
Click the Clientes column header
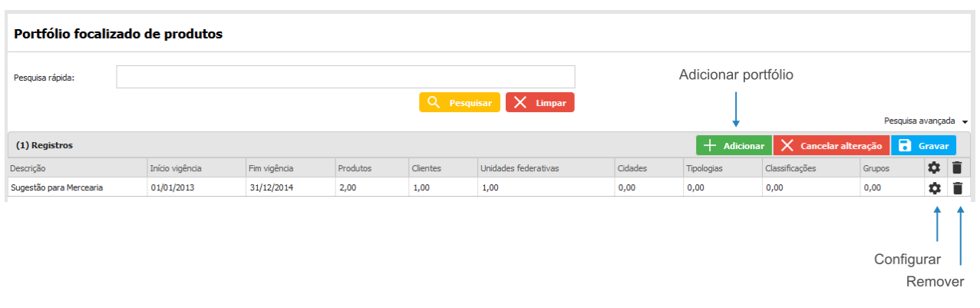pyautogui.click(x=426, y=168)
